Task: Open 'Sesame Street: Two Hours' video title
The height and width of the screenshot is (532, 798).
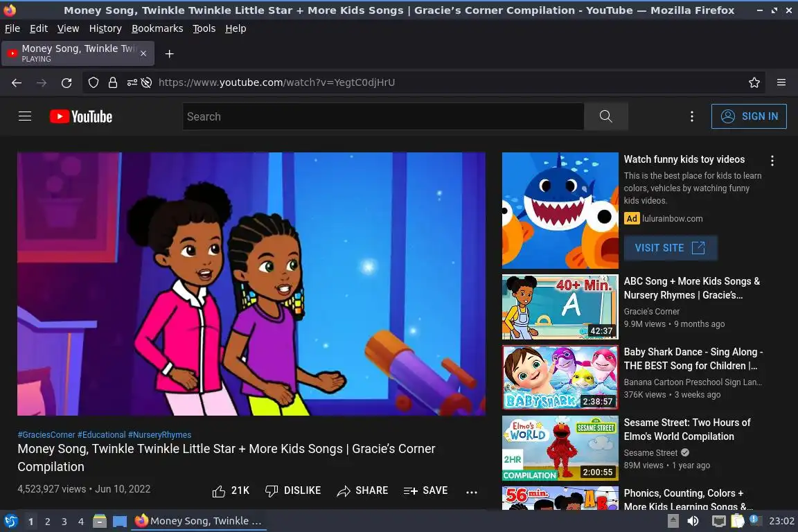Action: [x=687, y=429]
